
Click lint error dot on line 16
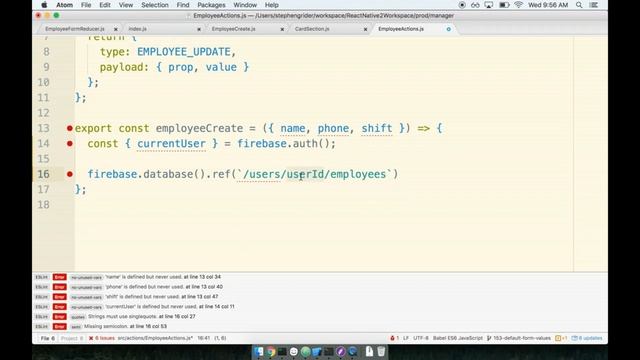(x=70, y=174)
